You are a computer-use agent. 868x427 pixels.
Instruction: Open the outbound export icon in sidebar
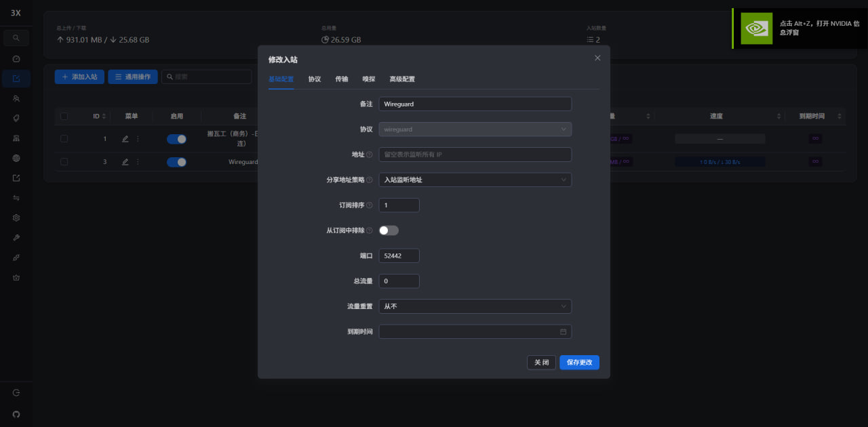tap(16, 178)
